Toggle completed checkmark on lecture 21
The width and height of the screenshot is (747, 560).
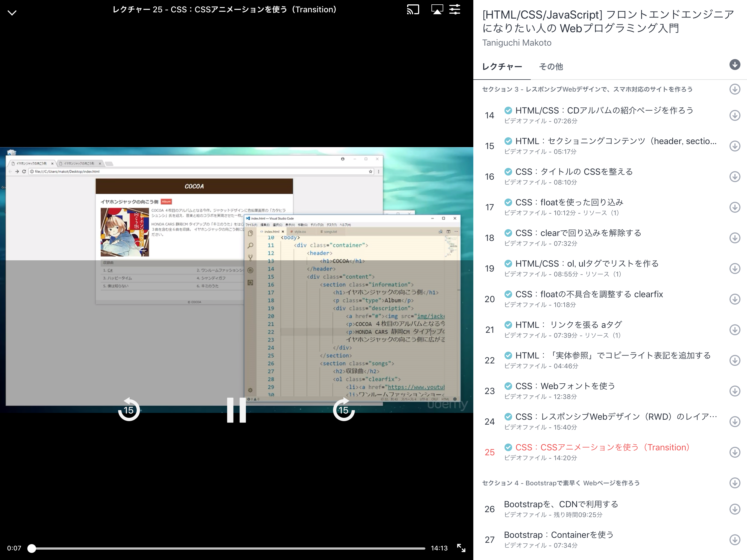[508, 325]
